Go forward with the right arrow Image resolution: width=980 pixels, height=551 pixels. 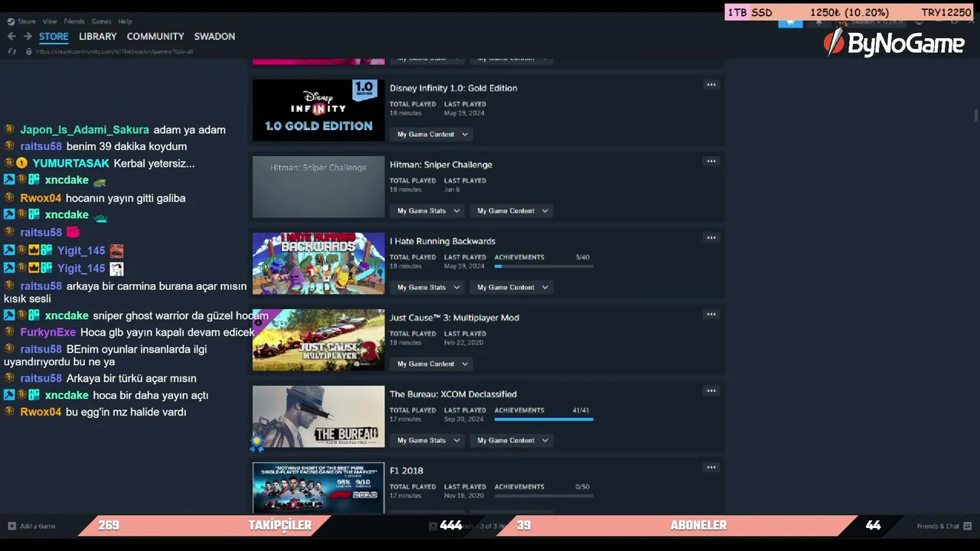(28, 36)
